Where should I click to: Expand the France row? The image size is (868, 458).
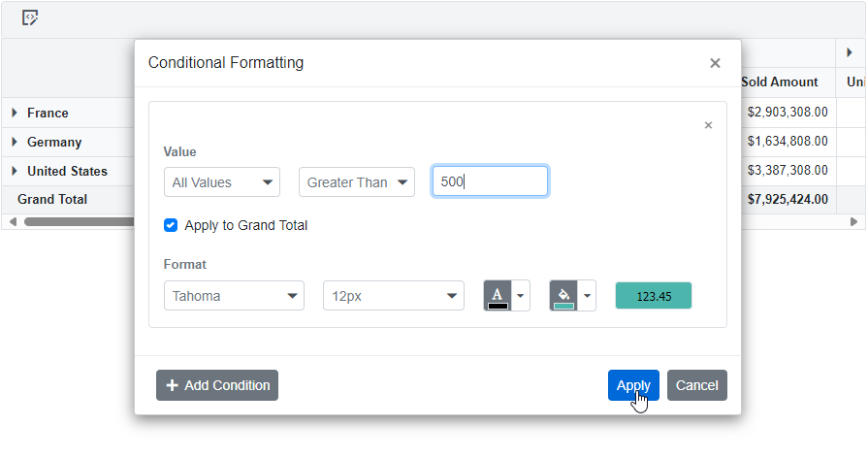[15, 113]
